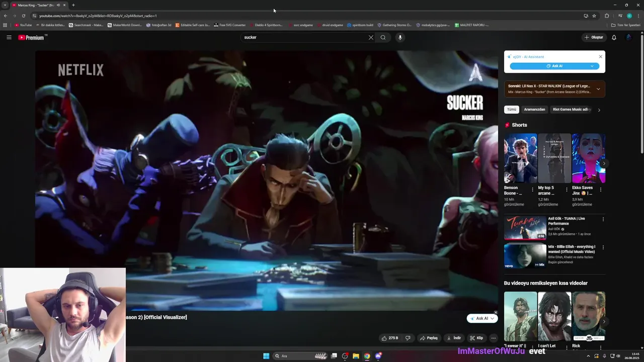This screenshot has width=644, height=362.
Task: Dismiss the floating Ask AI badge
Action: [496, 312]
